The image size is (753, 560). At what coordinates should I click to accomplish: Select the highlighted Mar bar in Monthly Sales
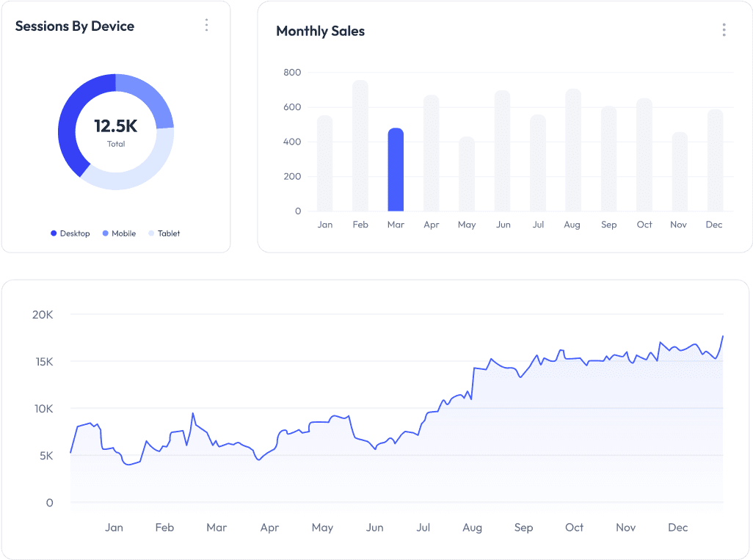click(x=396, y=170)
